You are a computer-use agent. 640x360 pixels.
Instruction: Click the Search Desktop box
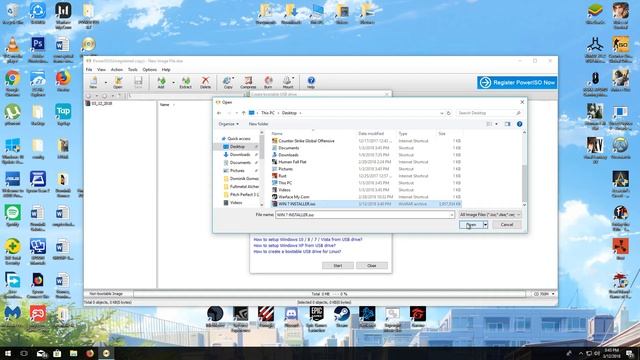tap(489, 113)
